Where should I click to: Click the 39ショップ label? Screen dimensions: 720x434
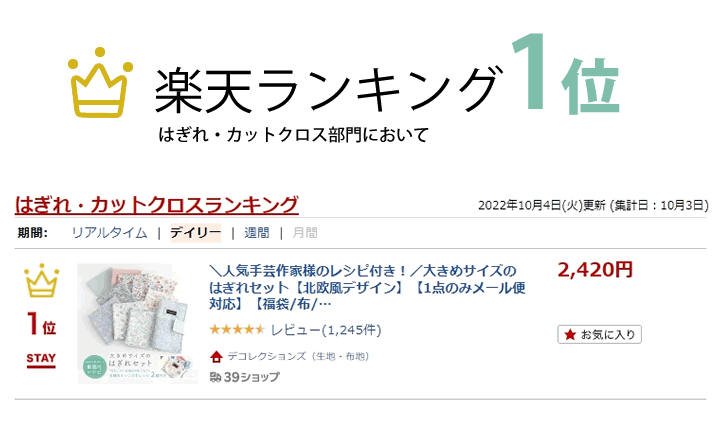251,377
